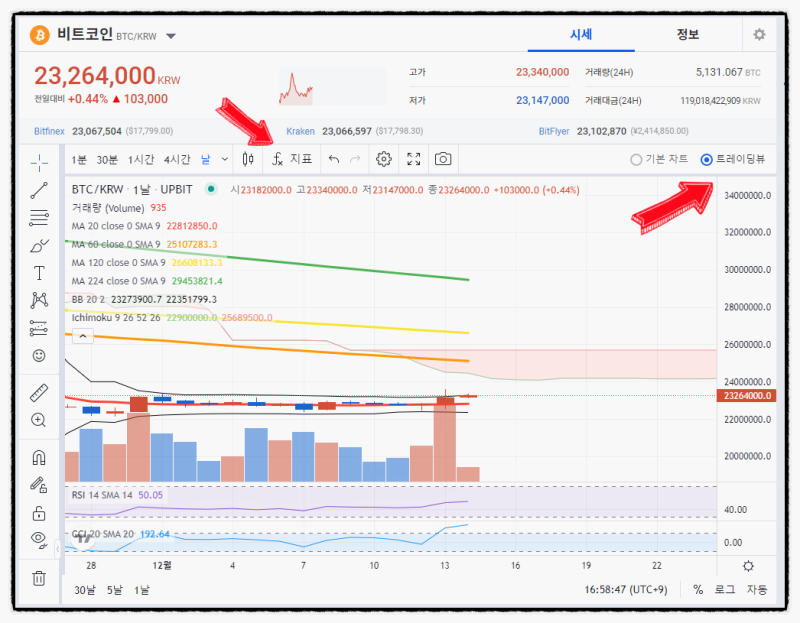The image size is (800, 623).
Task: Select the brush drawing tool
Action: pyautogui.click(x=39, y=246)
